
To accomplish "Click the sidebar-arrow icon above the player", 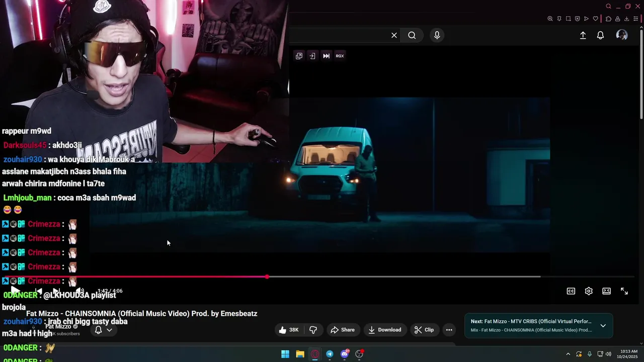I will 312,56.
